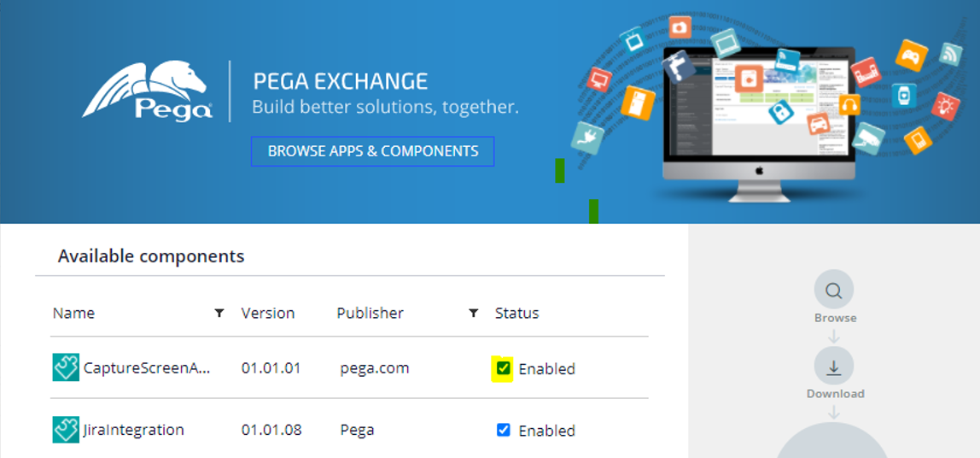Click the Enabled label in JiraIntegration row
980x458 pixels.
pyautogui.click(x=547, y=431)
